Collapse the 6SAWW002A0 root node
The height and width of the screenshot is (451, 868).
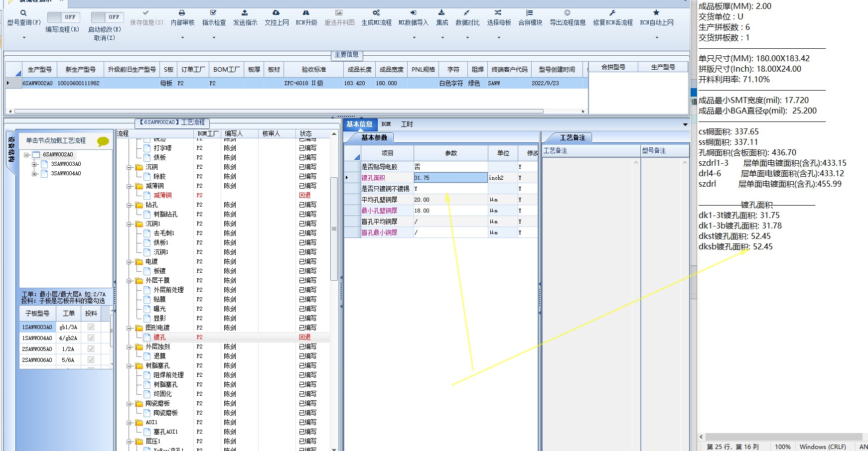[x=26, y=155]
